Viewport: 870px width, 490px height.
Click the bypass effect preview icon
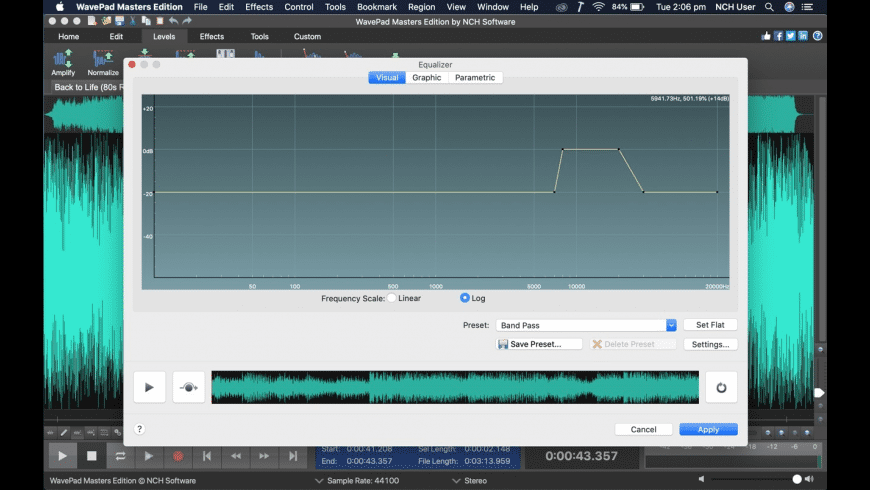click(188, 387)
